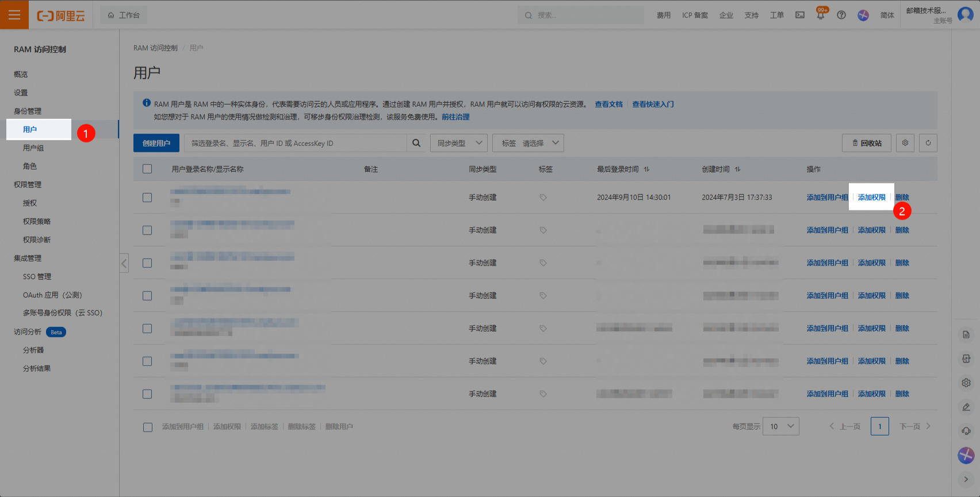
Task: Click the AI assistant icon in header
Action: (863, 15)
